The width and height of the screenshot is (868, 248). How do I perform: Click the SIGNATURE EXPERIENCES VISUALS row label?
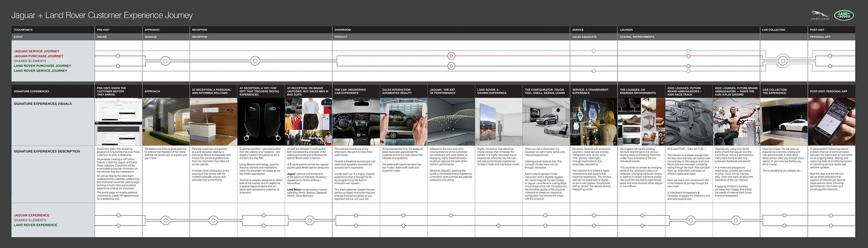coord(43,104)
